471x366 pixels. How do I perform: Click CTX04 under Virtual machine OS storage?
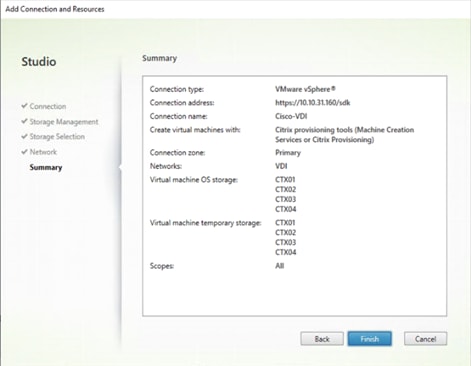tap(285, 209)
